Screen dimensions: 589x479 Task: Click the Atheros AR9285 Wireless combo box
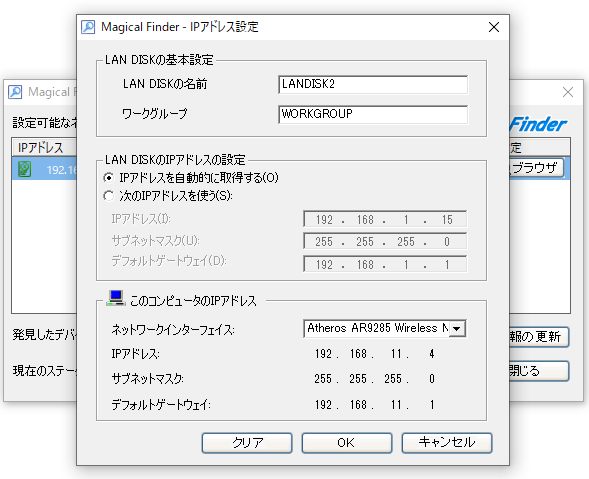385,329
